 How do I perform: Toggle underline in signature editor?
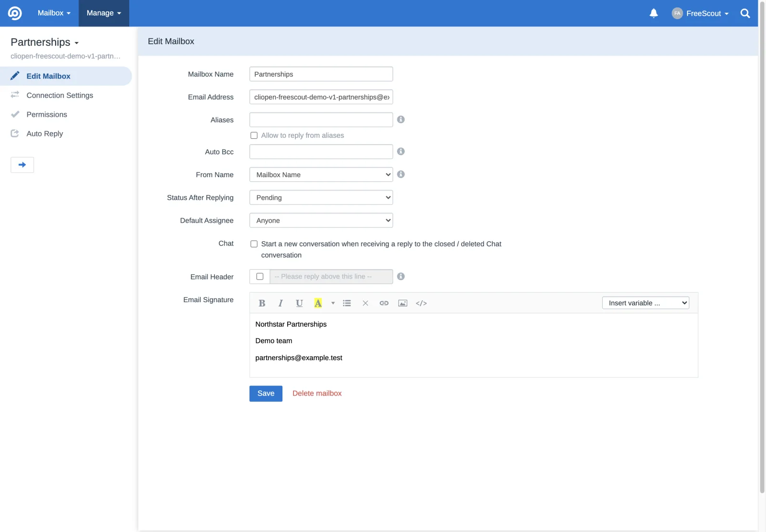(299, 303)
